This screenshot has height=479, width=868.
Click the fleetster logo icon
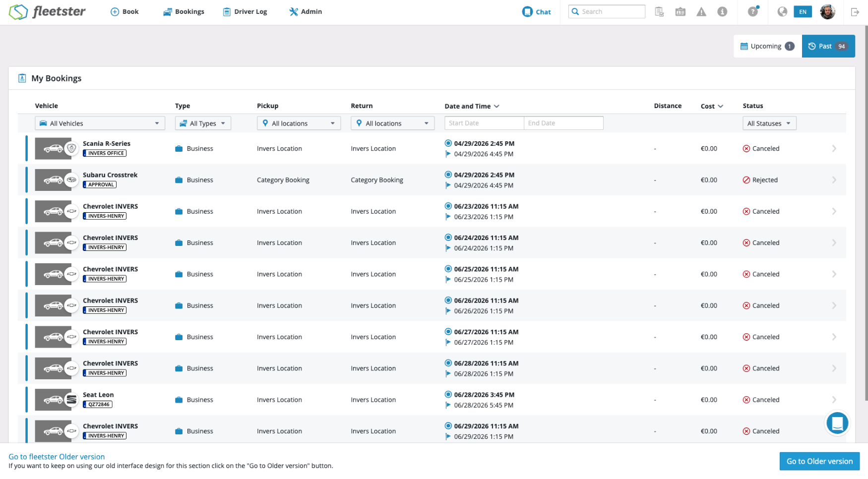coord(18,12)
